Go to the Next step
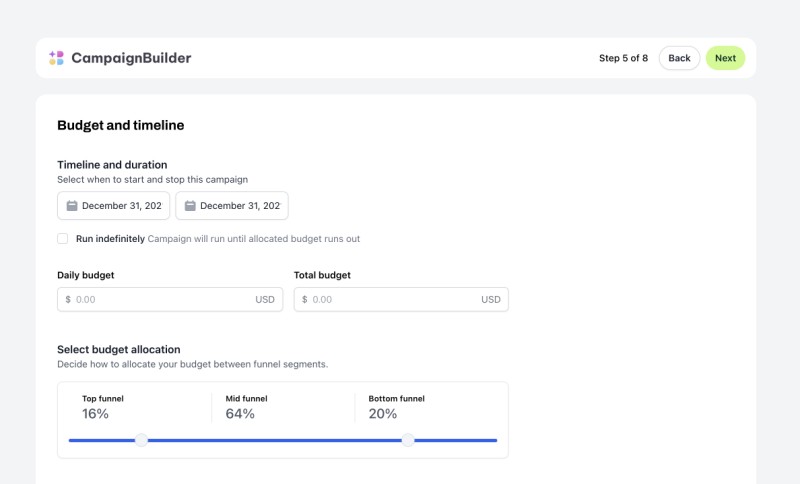The width and height of the screenshot is (800, 484). (725, 58)
